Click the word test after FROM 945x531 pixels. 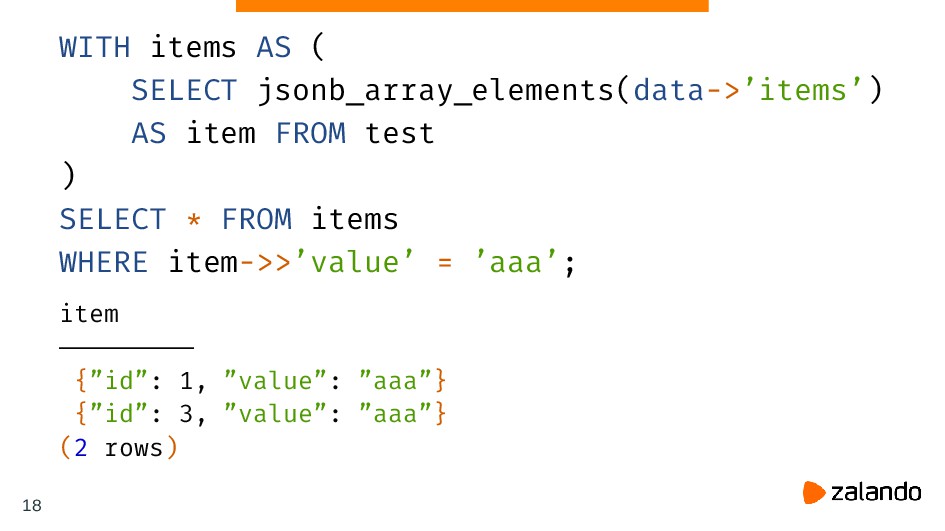tap(400, 133)
